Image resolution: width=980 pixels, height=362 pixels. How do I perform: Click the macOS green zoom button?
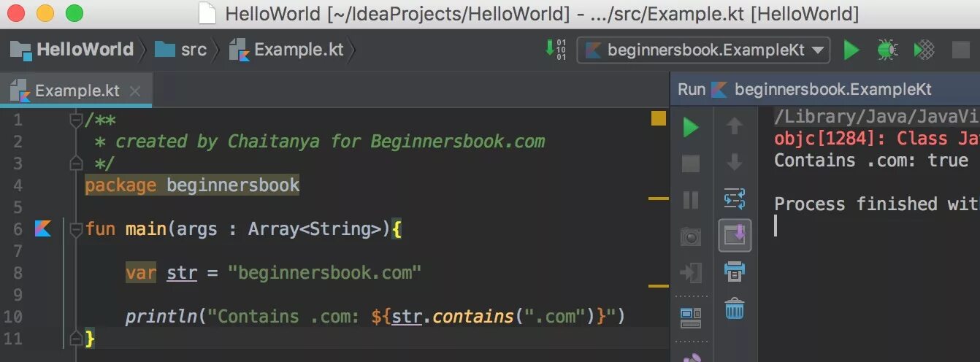point(74,13)
